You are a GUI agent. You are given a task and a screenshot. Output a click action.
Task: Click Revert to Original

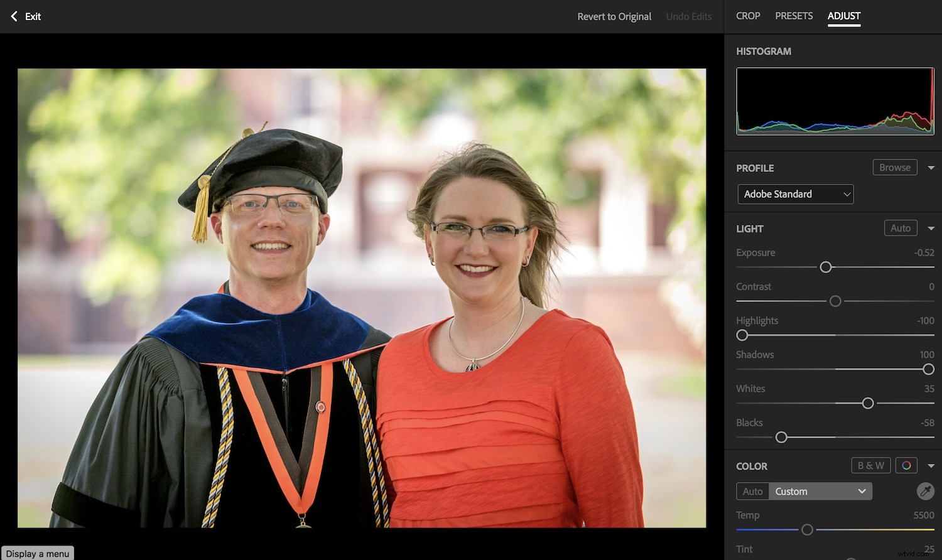point(614,16)
